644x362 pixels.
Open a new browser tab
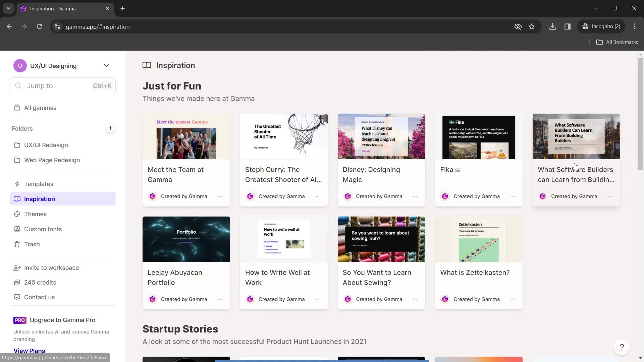click(x=123, y=8)
